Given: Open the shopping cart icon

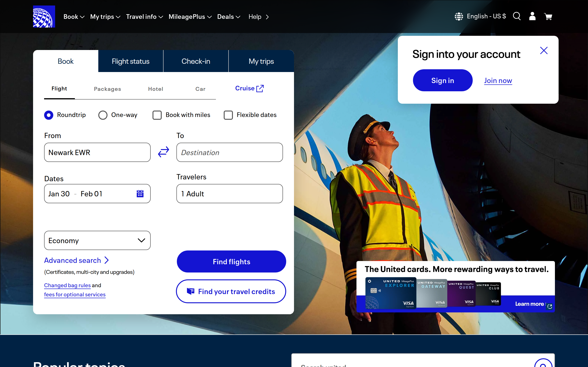Looking at the screenshot, I should pos(548,17).
